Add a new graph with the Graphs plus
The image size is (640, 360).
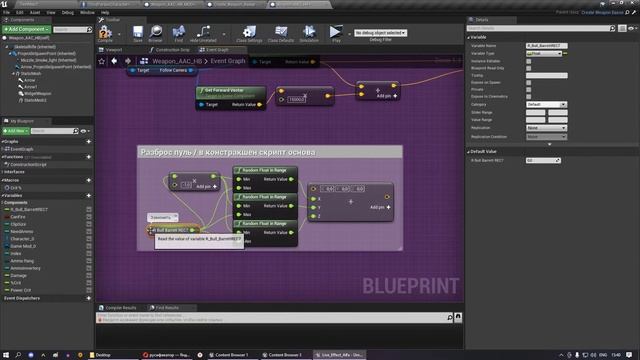pos(89,141)
